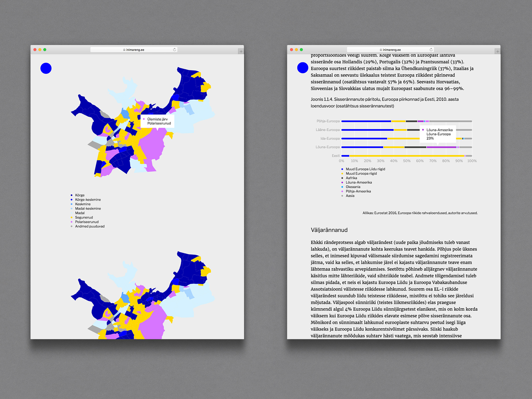Reload the page in the left browser window

coord(175,50)
